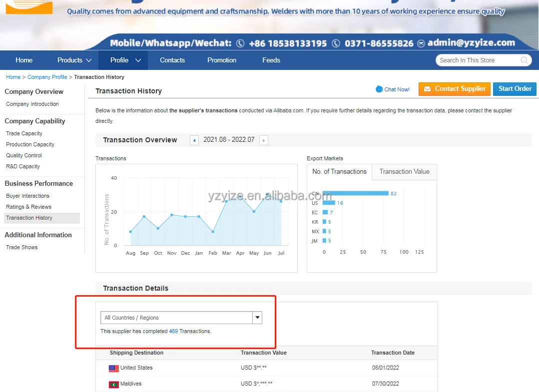The width and height of the screenshot is (539, 392).
Task: Open the Promotion menu item
Action: [x=222, y=60]
